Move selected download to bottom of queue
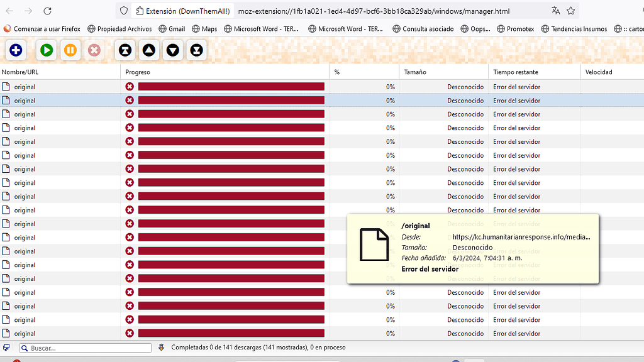644x362 pixels. pyautogui.click(x=195, y=50)
